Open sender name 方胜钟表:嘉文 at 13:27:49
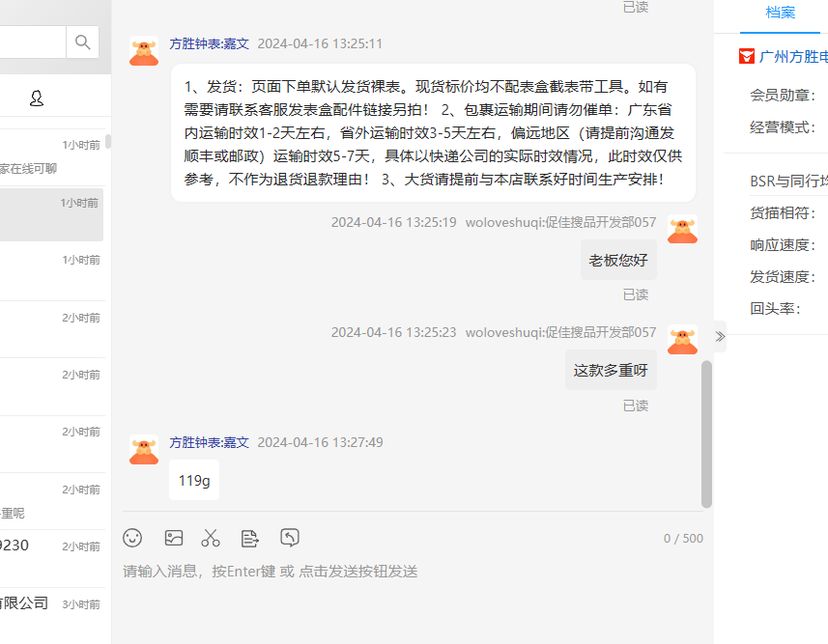The height and width of the screenshot is (644, 828). [x=209, y=442]
